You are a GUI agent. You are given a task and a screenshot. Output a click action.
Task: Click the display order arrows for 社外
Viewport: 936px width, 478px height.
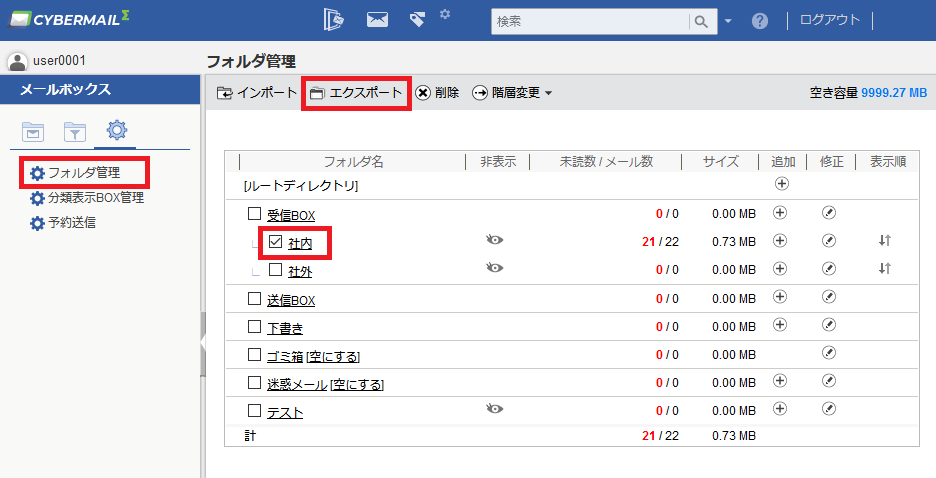(x=885, y=269)
